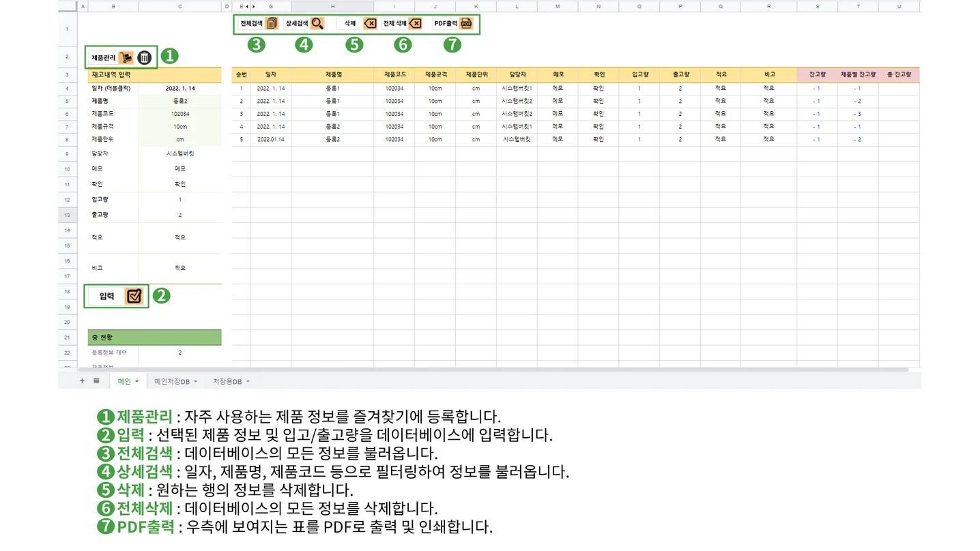
Task: Open 저장용DB tab dropdown arrow
Action: (248, 381)
